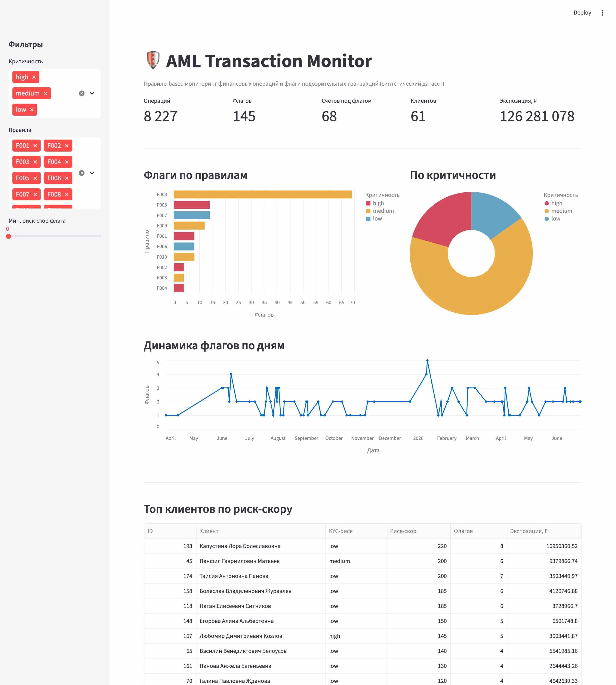This screenshot has width=616, height=685.
Task: Toggle 'medium' in bar chart legend
Action: (380, 211)
